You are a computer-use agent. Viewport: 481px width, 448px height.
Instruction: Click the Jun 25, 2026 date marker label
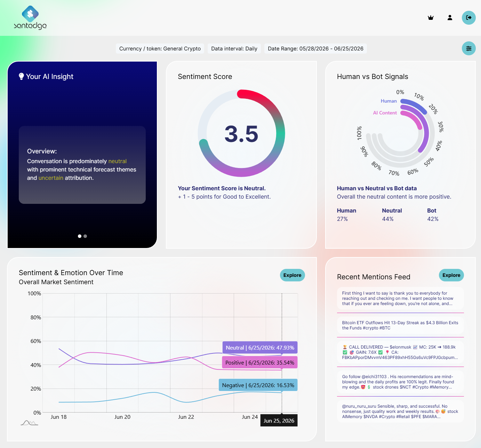coord(279,421)
